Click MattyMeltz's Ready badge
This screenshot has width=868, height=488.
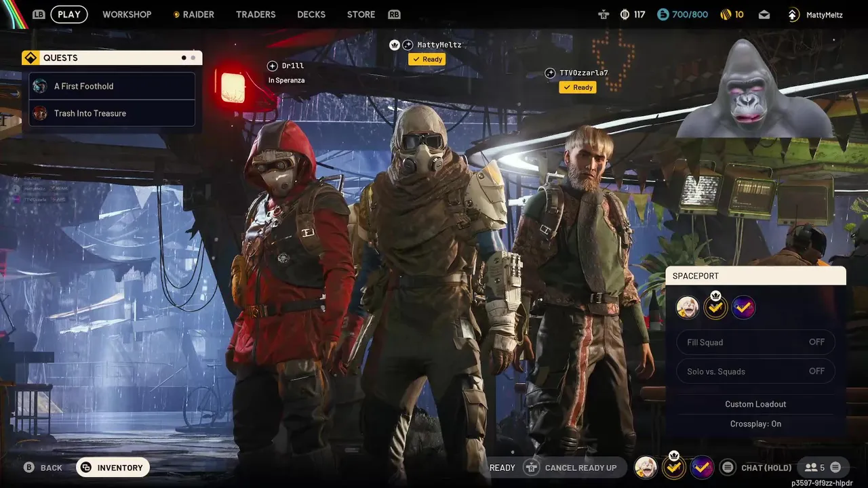point(427,59)
